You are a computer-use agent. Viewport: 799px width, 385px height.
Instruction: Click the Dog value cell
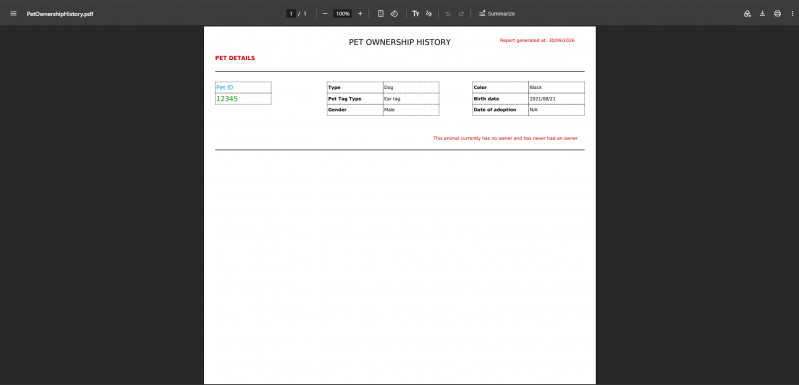pyautogui.click(x=411, y=88)
